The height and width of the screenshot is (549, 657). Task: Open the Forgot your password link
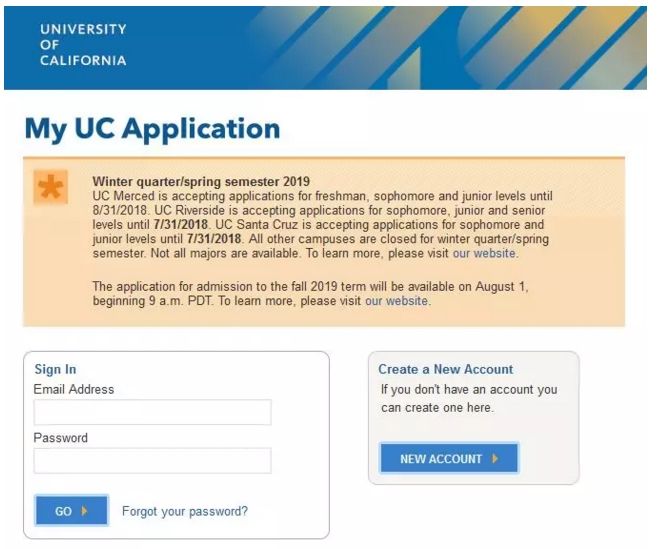[185, 511]
